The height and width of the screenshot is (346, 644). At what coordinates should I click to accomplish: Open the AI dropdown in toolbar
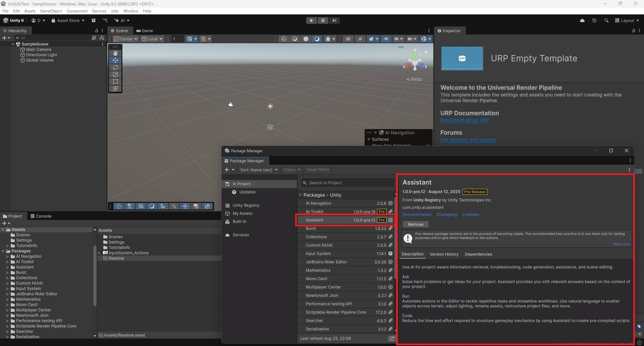[122, 20]
